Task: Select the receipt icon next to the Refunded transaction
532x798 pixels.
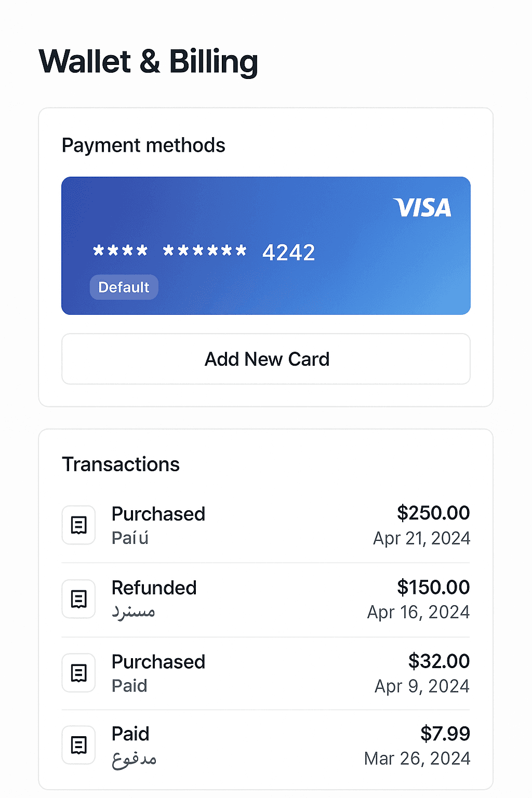Action: (x=78, y=598)
